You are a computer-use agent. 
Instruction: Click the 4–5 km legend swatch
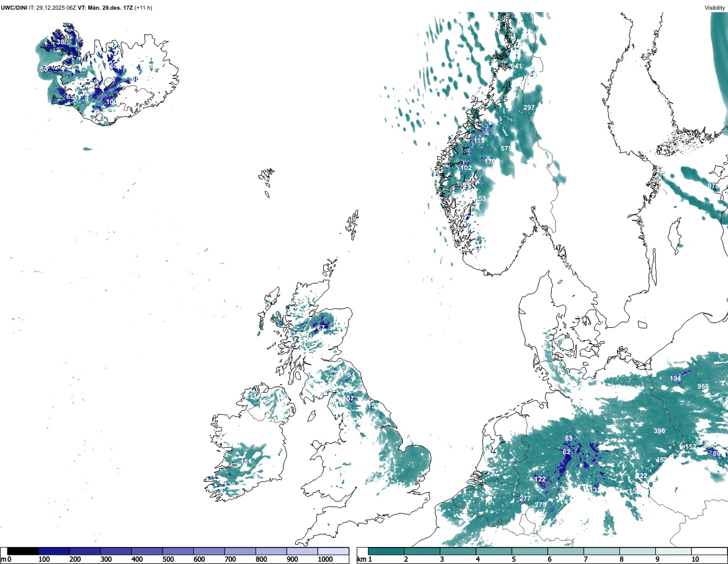coord(494,551)
